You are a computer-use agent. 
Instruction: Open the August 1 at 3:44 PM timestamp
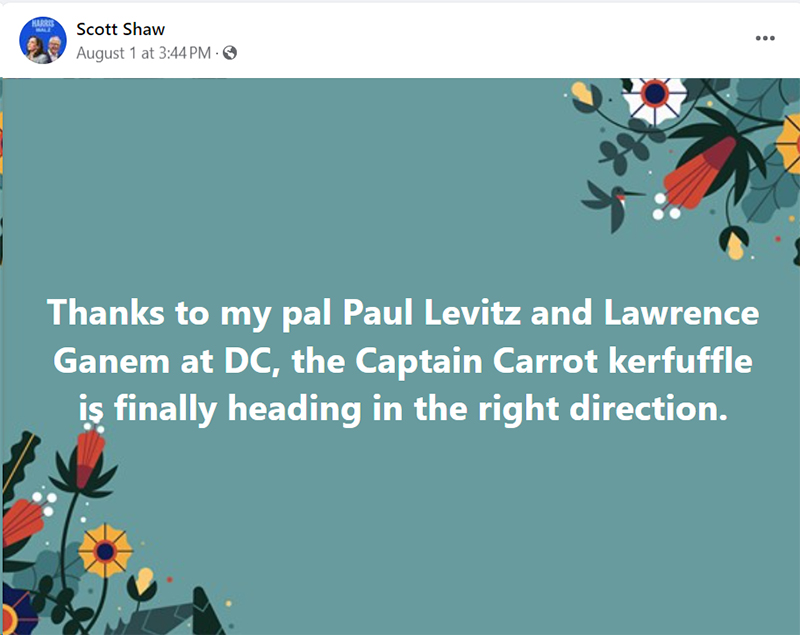143,53
